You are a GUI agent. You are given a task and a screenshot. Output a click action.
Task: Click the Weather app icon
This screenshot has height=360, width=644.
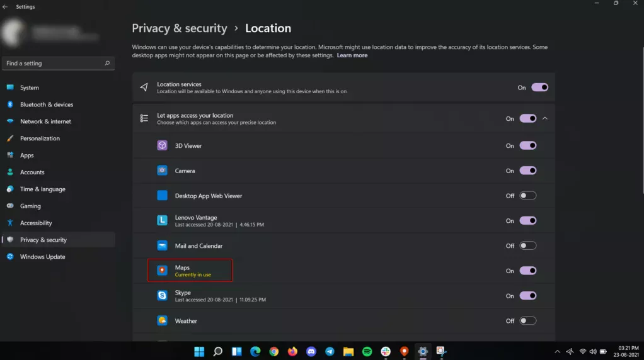(x=162, y=321)
